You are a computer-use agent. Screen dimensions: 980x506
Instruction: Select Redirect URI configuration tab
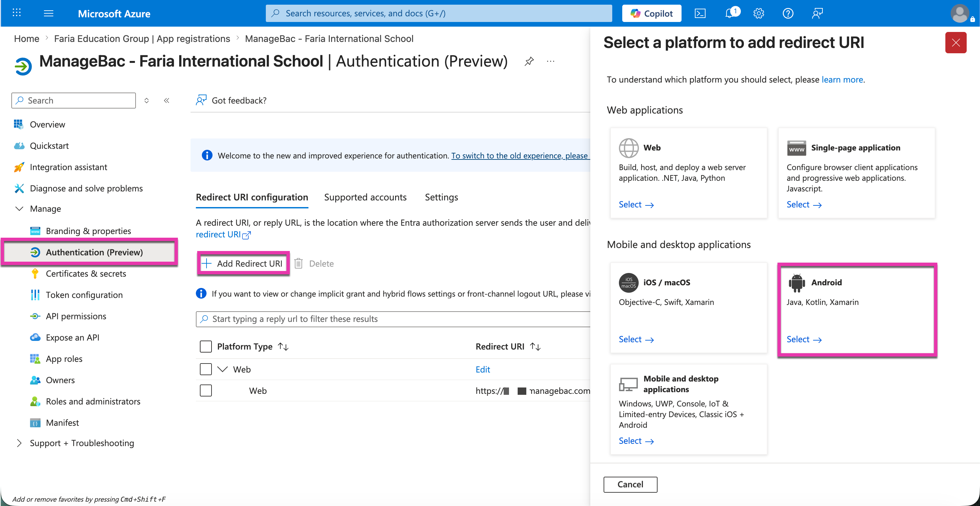pos(252,197)
